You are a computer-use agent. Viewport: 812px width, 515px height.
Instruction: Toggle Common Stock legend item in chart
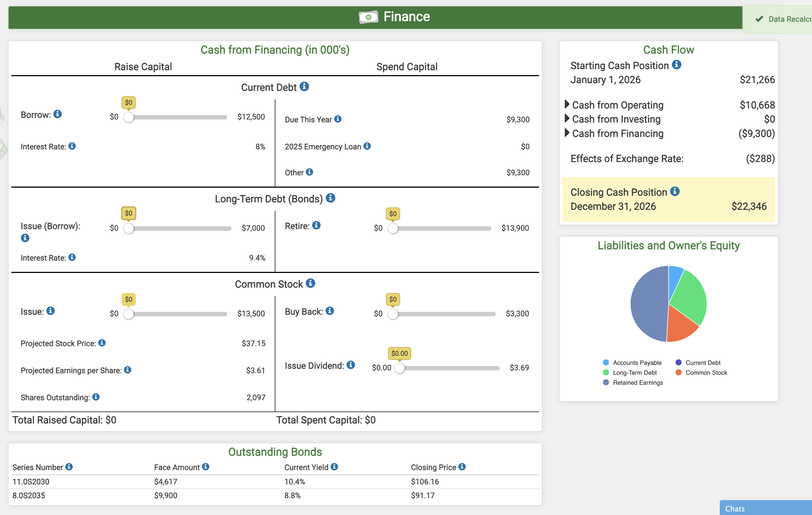click(x=702, y=372)
